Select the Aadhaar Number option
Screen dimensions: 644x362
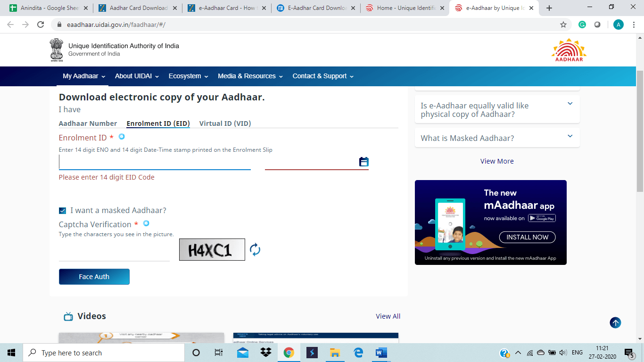tap(88, 123)
